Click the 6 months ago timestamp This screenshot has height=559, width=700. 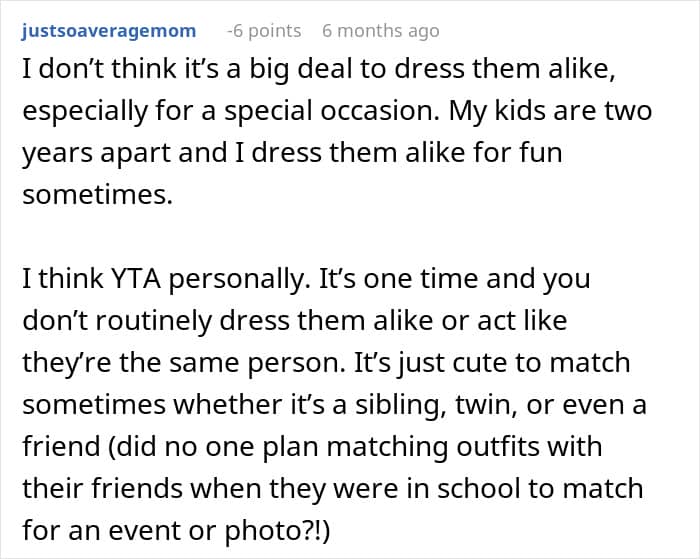[x=380, y=31]
